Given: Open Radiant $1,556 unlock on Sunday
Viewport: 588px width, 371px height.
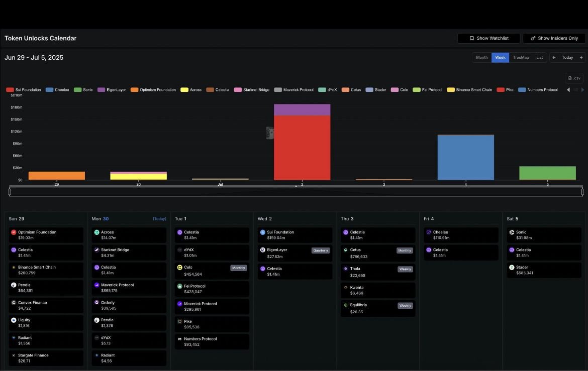Looking at the screenshot, I should (46, 341).
